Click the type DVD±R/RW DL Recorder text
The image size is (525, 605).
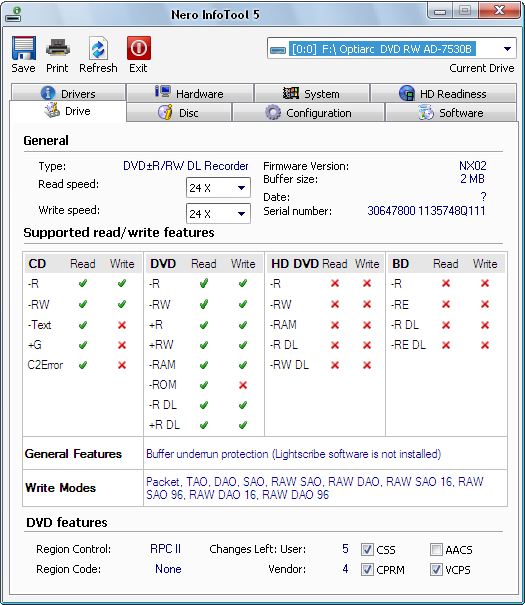click(x=186, y=166)
